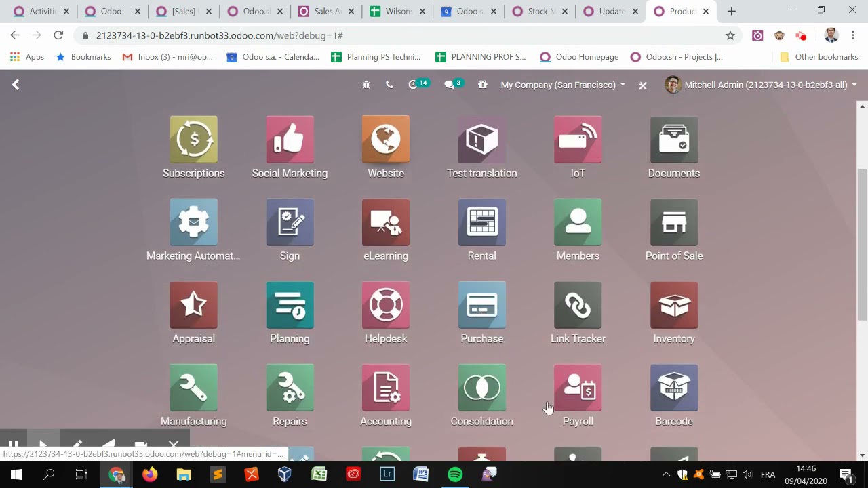The image size is (868, 488).
Task: Switch to the Wilsons browser tab
Action: click(397, 12)
